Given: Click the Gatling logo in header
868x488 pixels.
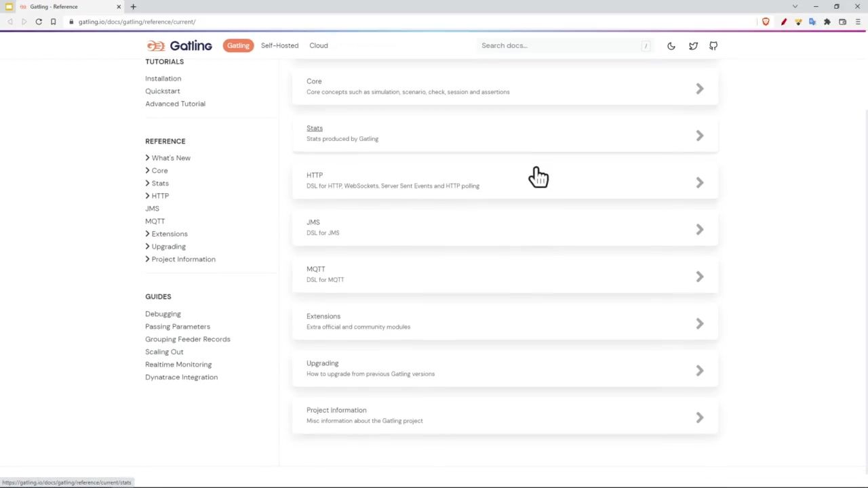Looking at the screenshot, I should point(180,45).
